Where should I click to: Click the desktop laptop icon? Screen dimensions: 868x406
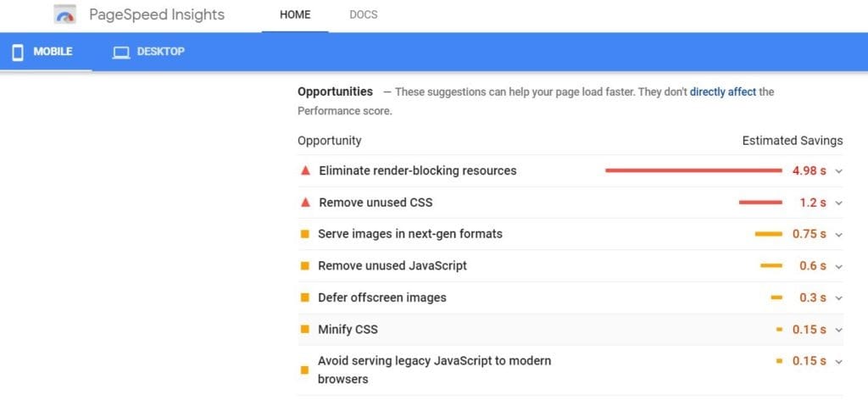pyautogui.click(x=120, y=53)
